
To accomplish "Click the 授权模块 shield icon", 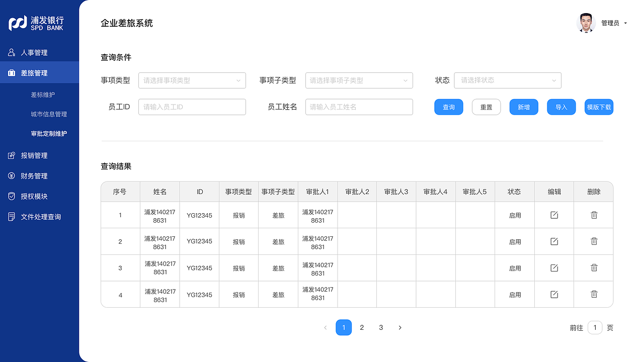I will [x=12, y=196].
